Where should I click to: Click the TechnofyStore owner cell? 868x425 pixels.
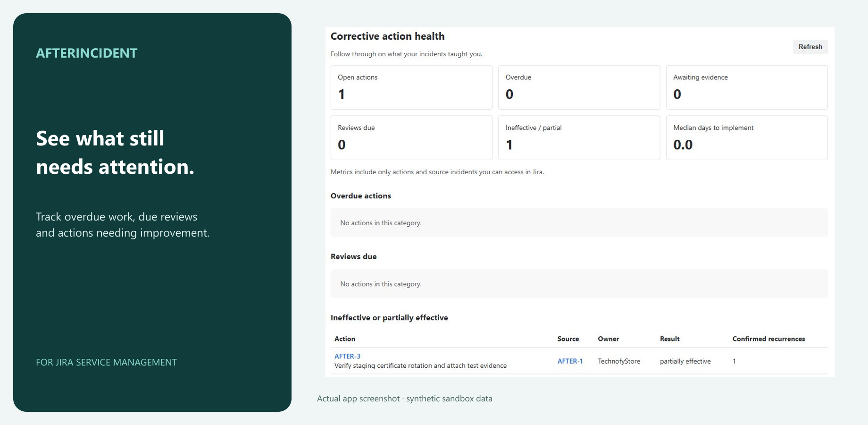(619, 361)
